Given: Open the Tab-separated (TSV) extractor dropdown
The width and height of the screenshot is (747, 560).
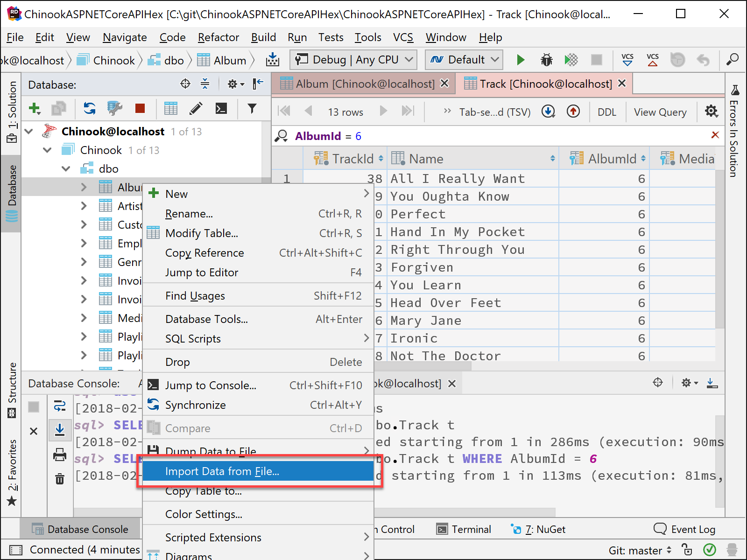Looking at the screenshot, I should (495, 112).
